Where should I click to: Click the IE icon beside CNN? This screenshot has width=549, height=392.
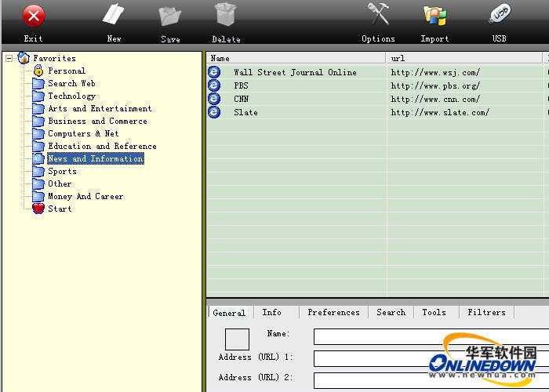point(214,98)
